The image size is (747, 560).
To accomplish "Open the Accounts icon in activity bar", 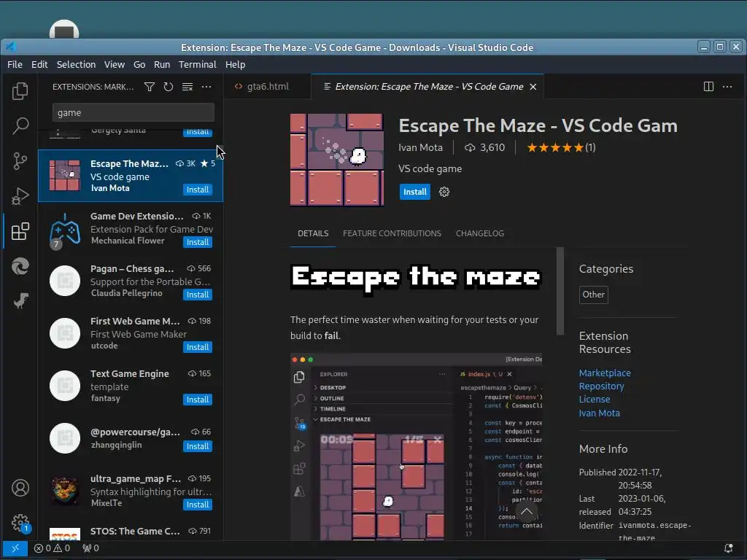I will (x=20, y=488).
